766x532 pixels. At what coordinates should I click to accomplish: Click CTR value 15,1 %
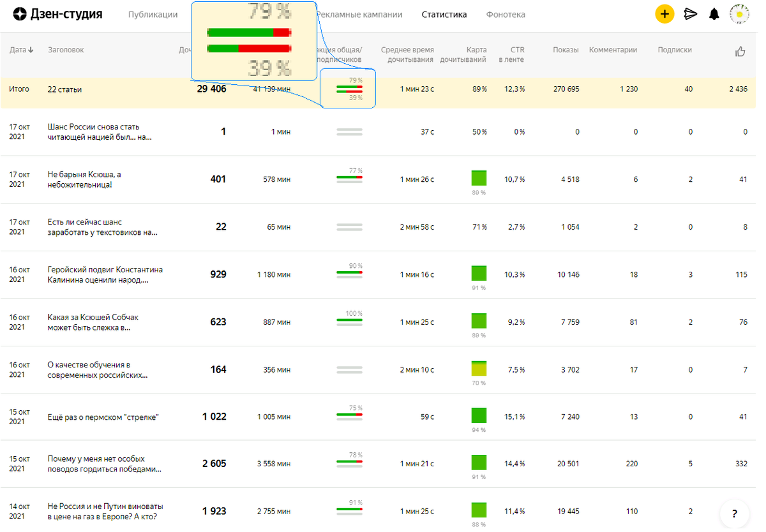(514, 417)
